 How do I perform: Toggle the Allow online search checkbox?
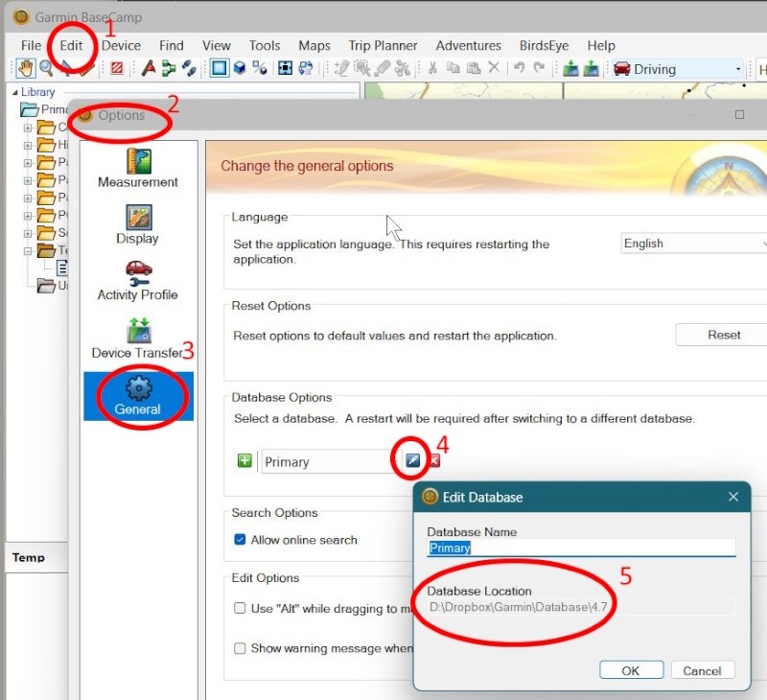[x=240, y=539]
